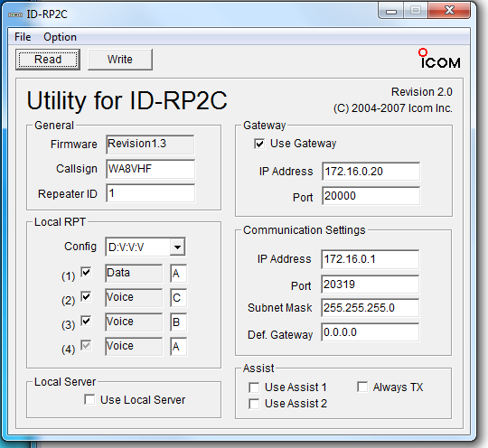Viewport: 488px width, 448px height.
Task: Enable Use Assist 1 checkbox
Action: [254, 387]
